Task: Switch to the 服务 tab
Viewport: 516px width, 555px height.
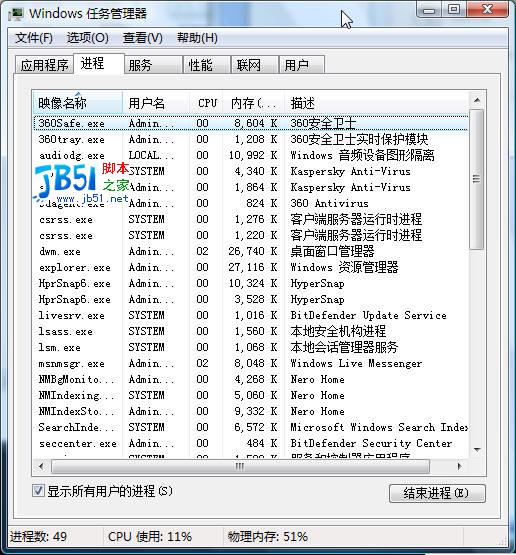Action: (x=153, y=65)
